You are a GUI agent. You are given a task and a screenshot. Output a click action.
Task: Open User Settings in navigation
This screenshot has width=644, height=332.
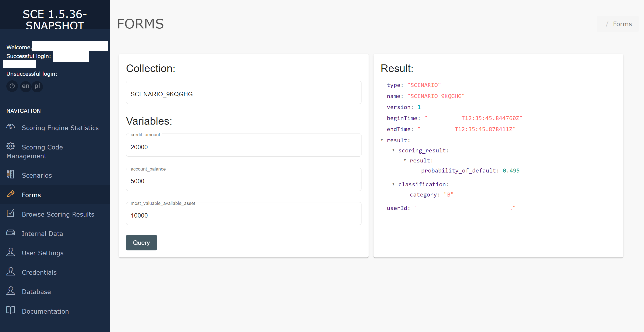(x=42, y=253)
